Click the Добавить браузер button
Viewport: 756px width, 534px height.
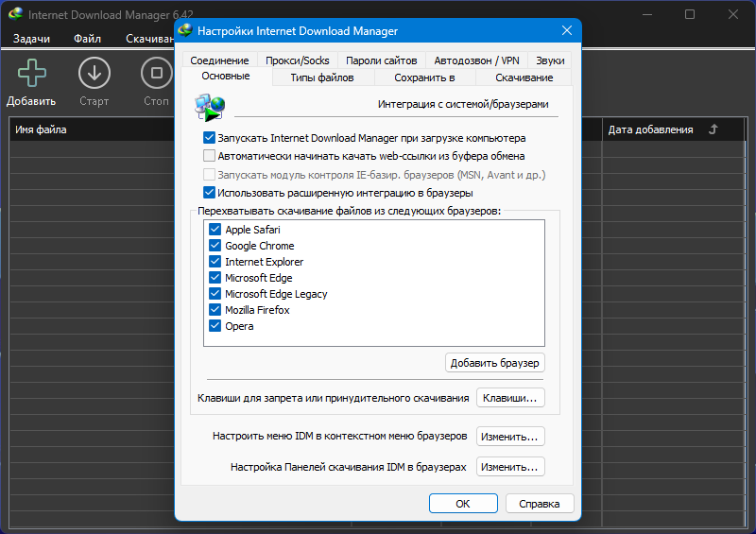pyautogui.click(x=494, y=363)
